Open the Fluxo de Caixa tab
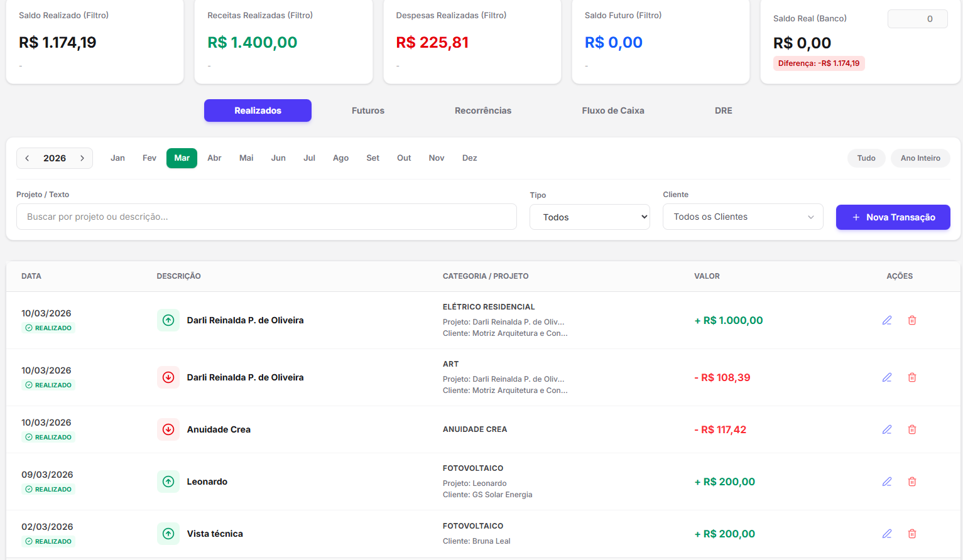This screenshot has width=963, height=560. click(x=612, y=110)
